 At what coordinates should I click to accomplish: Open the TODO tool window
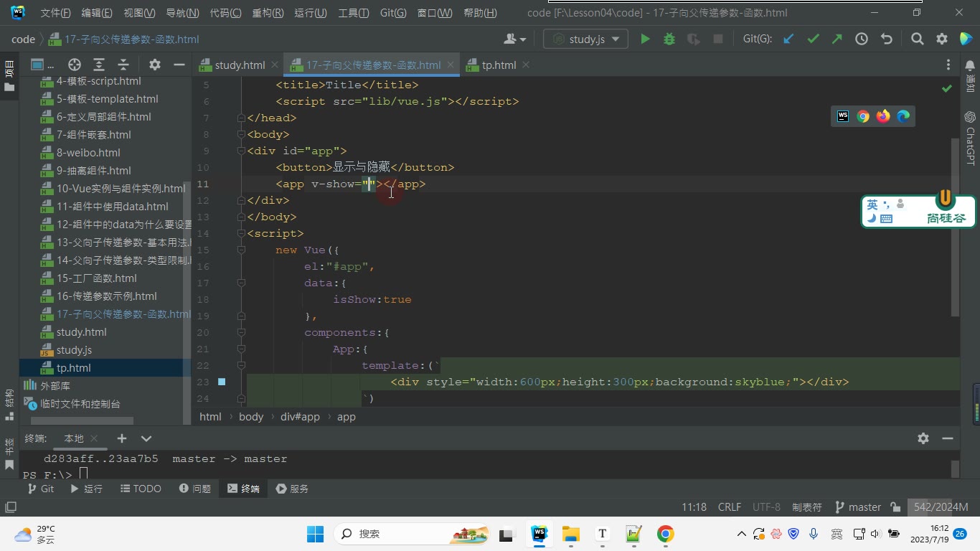pyautogui.click(x=141, y=489)
